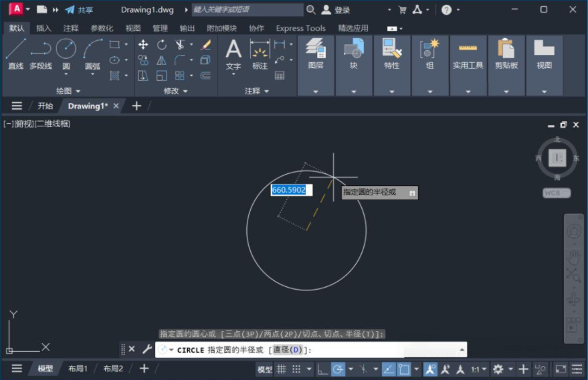588x380 pixels.
Task: Select the Rectangle draw tool
Action: tap(114, 44)
